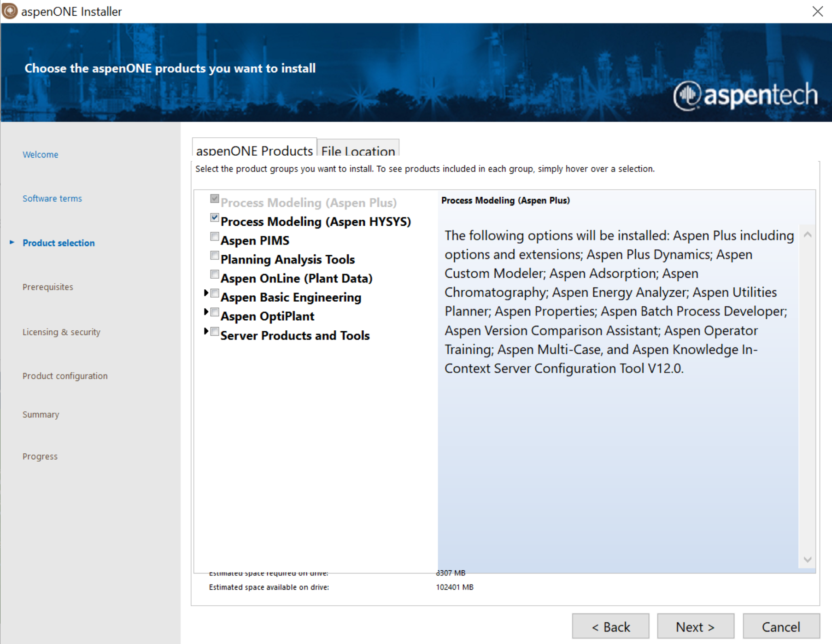Select the Aspen Basic Engineering label
The image size is (832, 644).
pyautogui.click(x=291, y=297)
